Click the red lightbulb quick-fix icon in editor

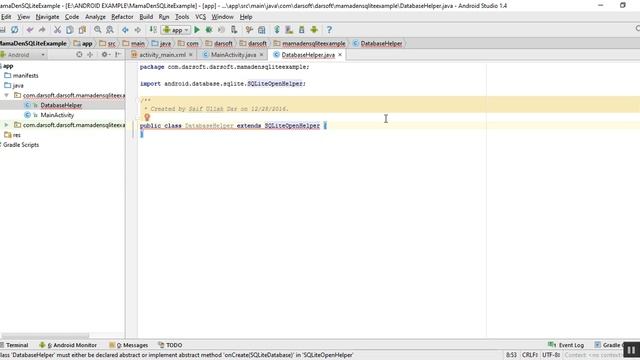[147, 118]
